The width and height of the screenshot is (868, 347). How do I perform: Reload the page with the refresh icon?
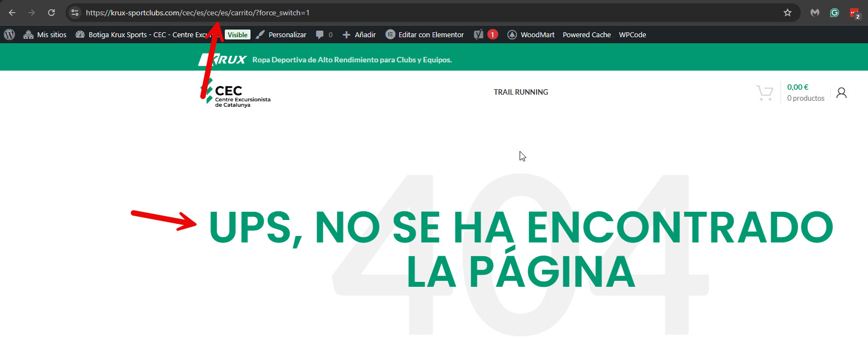51,13
